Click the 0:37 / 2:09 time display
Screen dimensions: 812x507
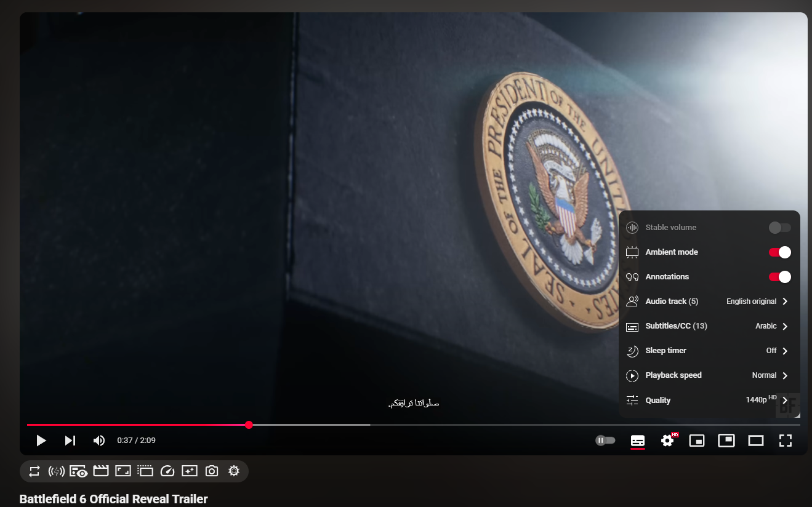coord(136,441)
